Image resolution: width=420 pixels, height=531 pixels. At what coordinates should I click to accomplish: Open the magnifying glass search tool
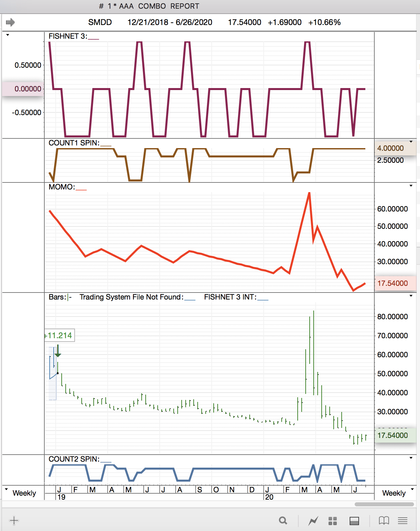coord(283,520)
